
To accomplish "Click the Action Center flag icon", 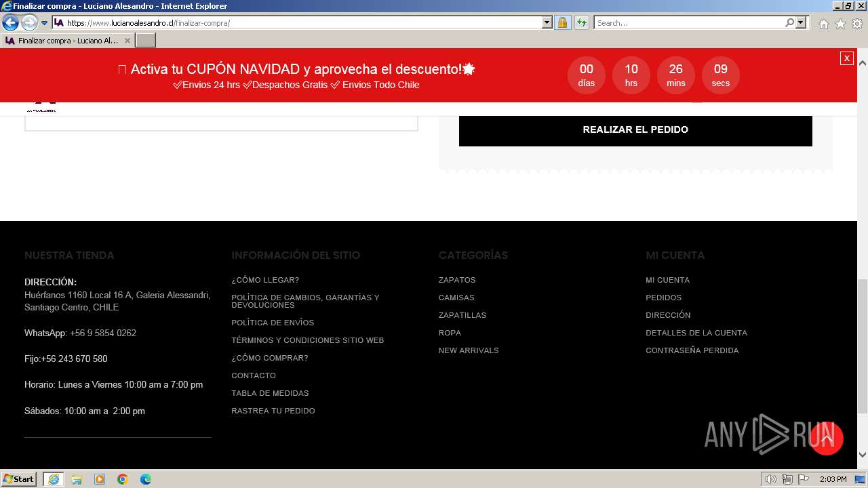I will (x=804, y=479).
